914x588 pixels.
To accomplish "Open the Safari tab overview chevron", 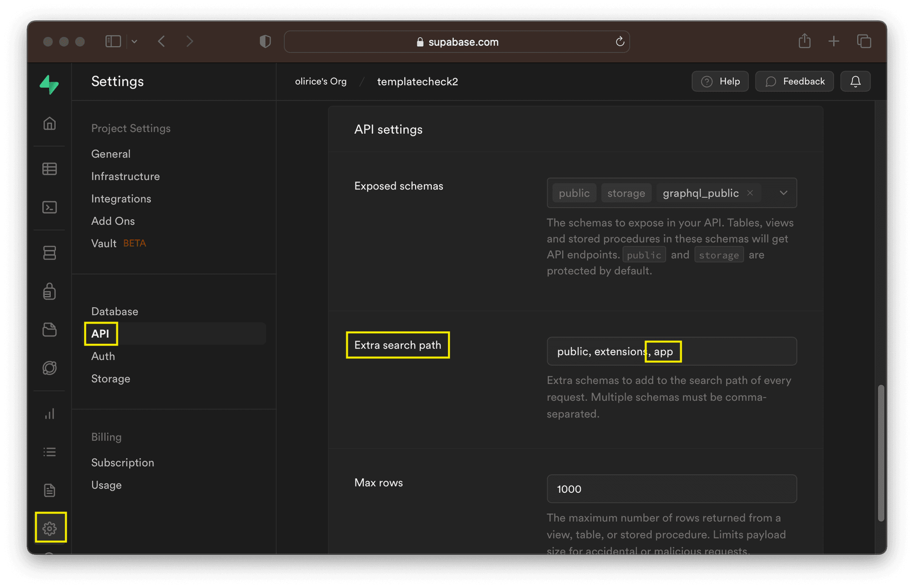I will tap(135, 41).
